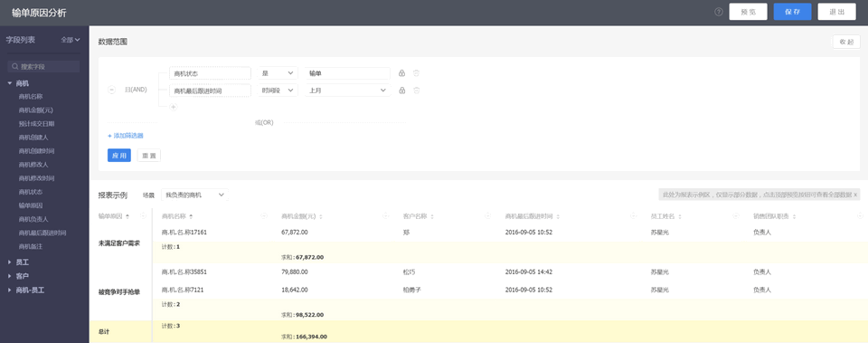This screenshot has width=868, height=343.
Task: Collapse the 商机 field tree group
Action: 10,83
